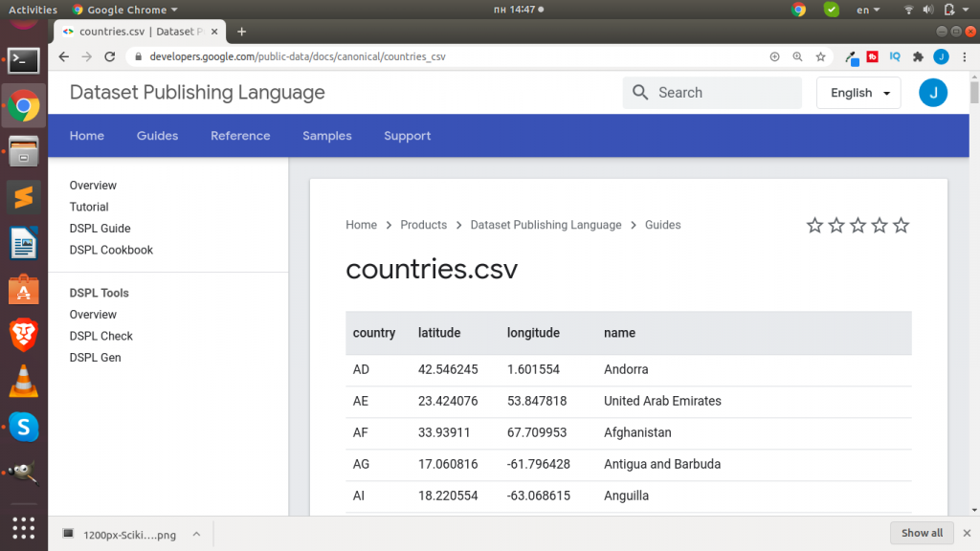Open the "DSPL Cookbook" sidebar link

(x=111, y=250)
